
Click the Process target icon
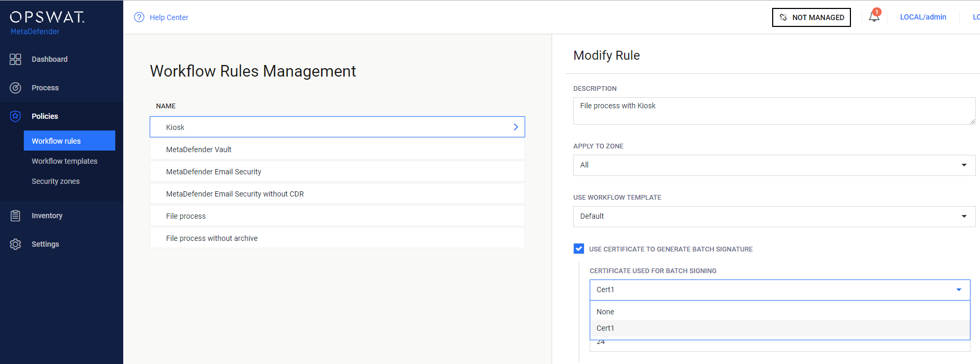click(15, 88)
